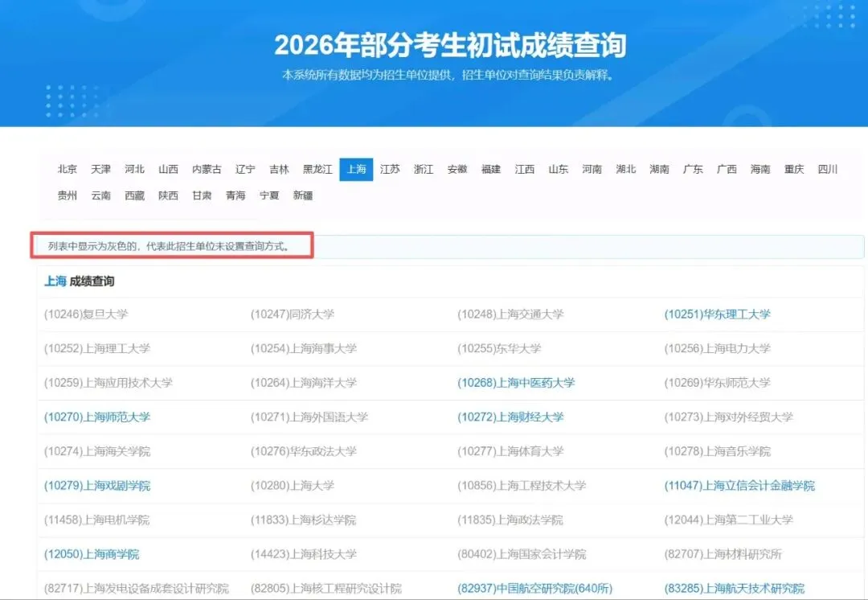Choose the 湖南 tab
The height and width of the screenshot is (600, 868).
659,169
